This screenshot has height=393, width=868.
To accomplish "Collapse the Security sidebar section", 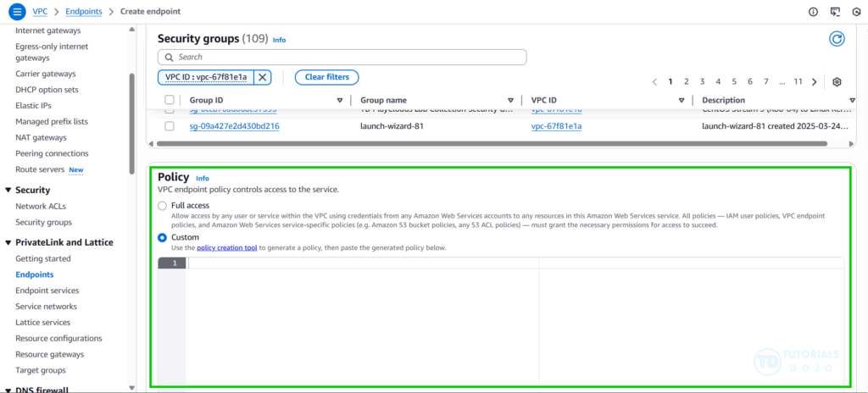I will pyautogui.click(x=8, y=191).
